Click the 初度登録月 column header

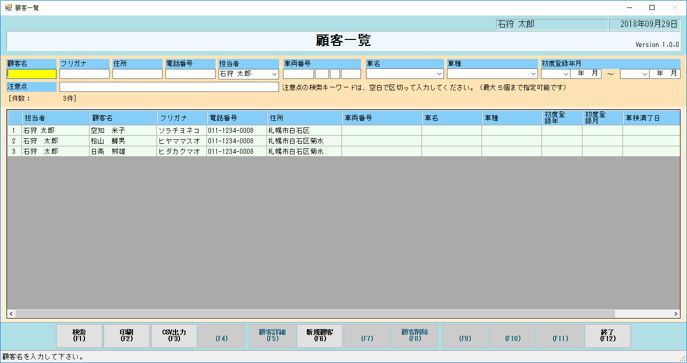[x=602, y=118]
